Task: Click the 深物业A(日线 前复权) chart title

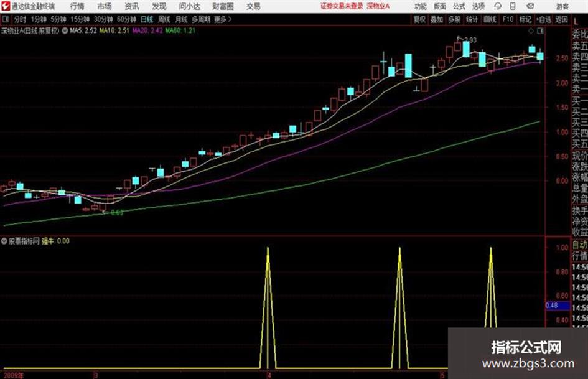Action: click(x=30, y=30)
